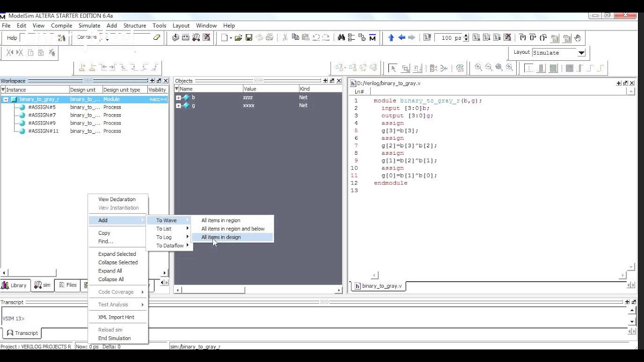Image resolution: width=644 pixels, height=362 pixels.
Task: Click the run length 100 ps field
Action: point(449,38)
